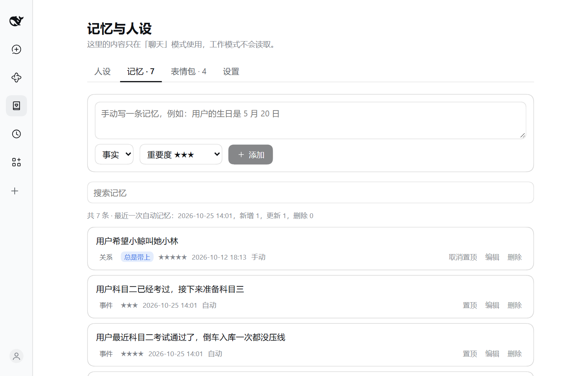
Task: Go to the 设置 tab
Action: coord(231,72)
